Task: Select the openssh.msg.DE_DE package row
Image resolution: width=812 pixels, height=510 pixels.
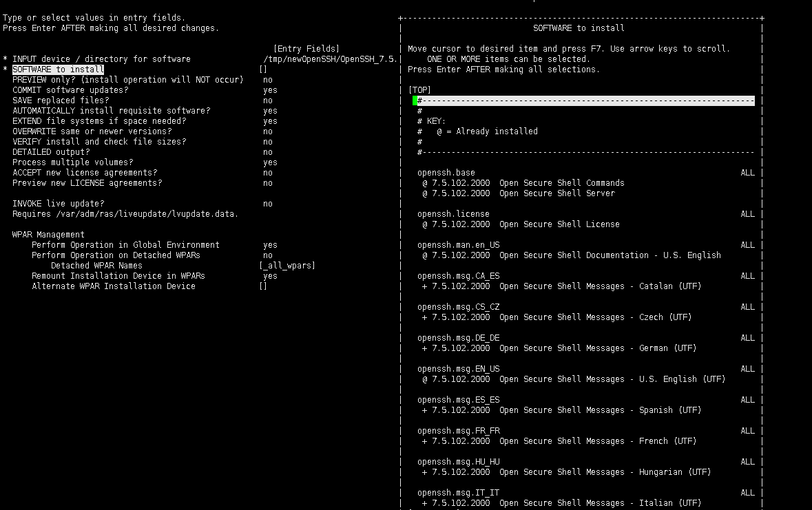Action: 459,338
